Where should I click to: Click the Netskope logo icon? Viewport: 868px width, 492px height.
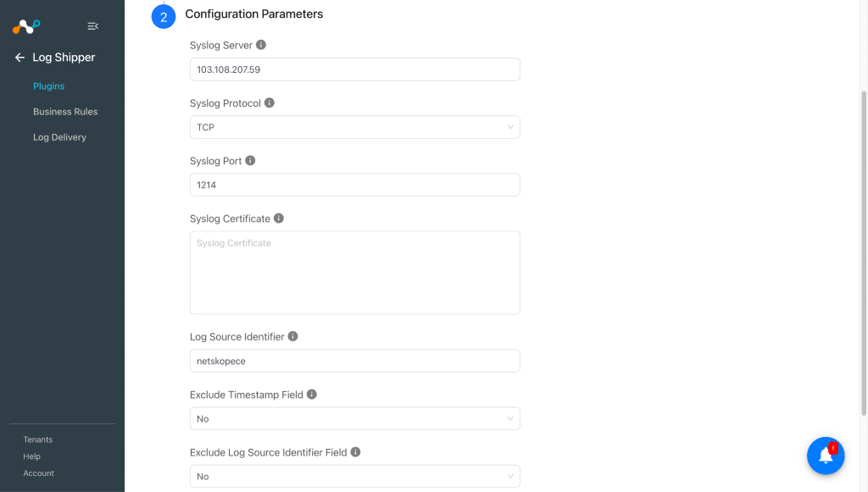pyautogui.click(x=26, y=26)
